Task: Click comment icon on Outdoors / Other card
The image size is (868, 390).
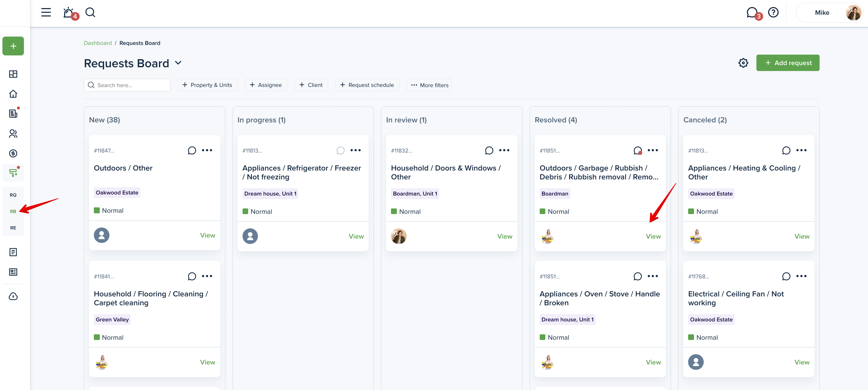Action: tap(192, 150)
